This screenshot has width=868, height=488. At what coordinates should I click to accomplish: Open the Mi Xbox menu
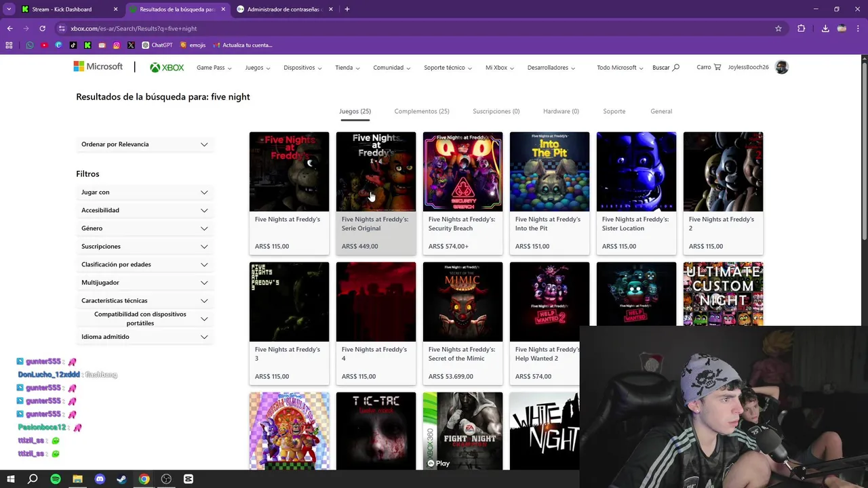[500, 68]
